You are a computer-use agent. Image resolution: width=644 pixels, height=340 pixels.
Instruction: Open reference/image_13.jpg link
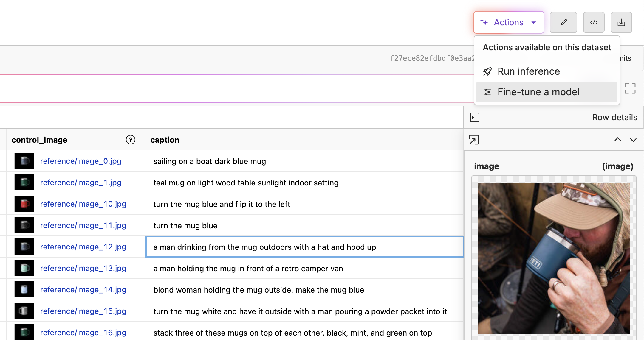(x=83, y=268)
